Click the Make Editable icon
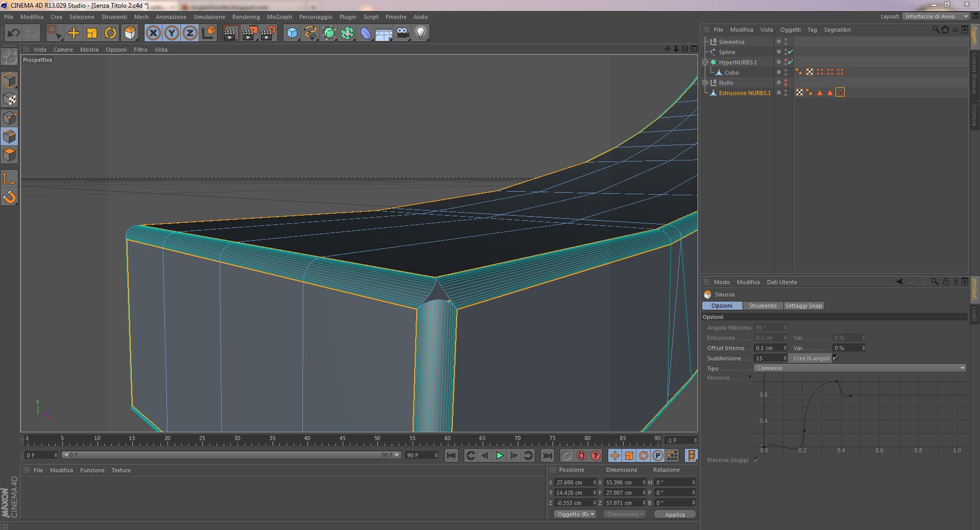The image size is (980, 530). click(x=9, y=56)
